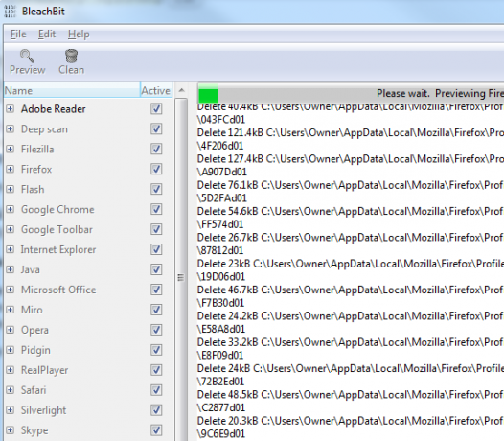Select the Deep scan item

[x=44, y=129]
